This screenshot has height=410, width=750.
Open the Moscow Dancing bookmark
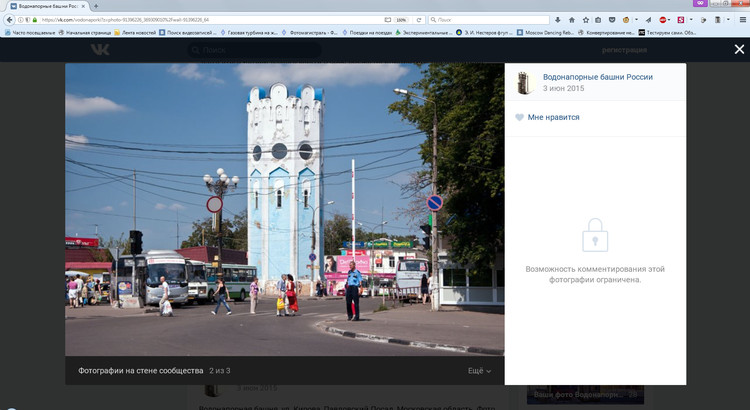point(545,33)
